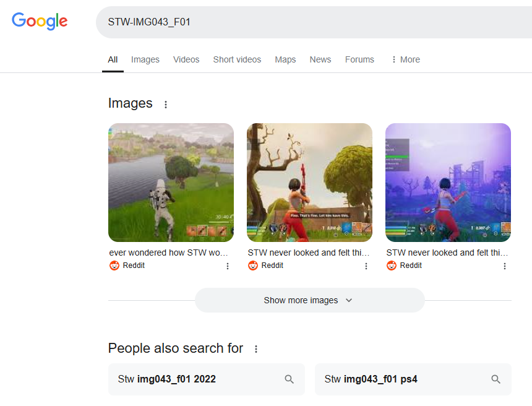Switch to the News tab
The image size is (532, 406).
(x=320, y=59)
